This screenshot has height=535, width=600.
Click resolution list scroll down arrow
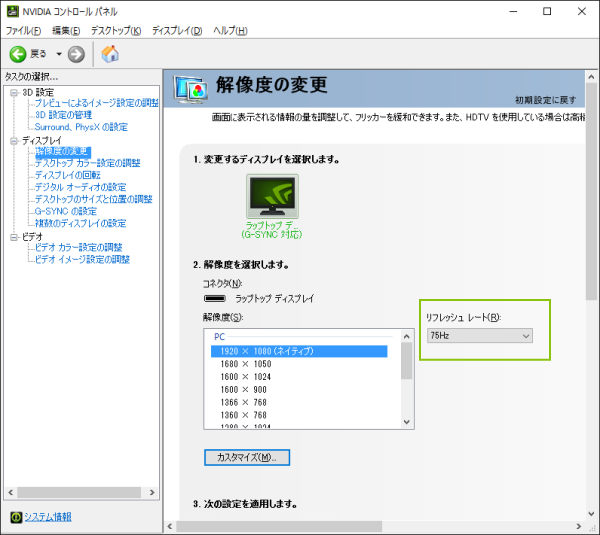pos(407,422)
